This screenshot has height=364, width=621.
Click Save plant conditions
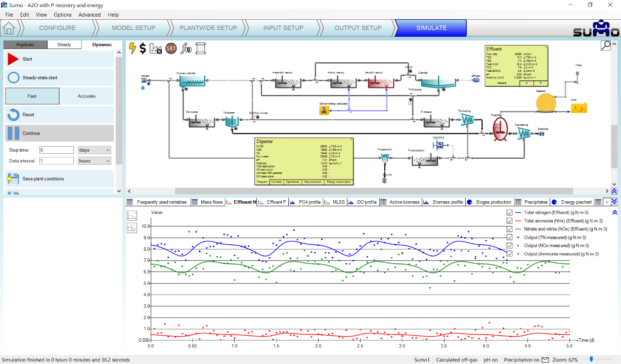pos(59,179)
